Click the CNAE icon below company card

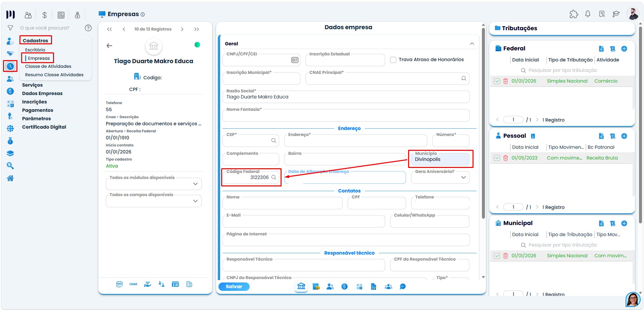(133, 284)
